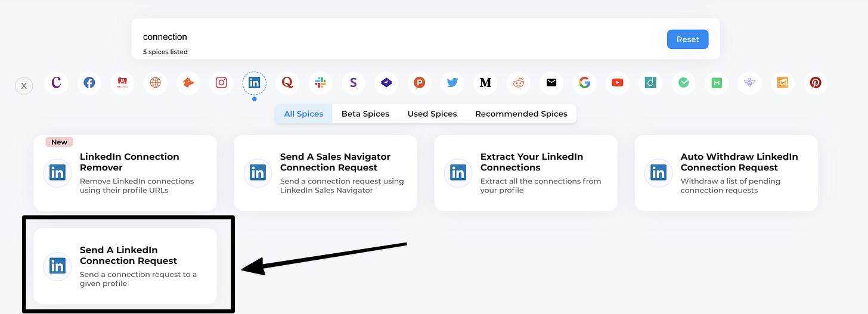The image size is (868, 314).
Task: Select the black email envelope icon
Action: pos(551,83)
